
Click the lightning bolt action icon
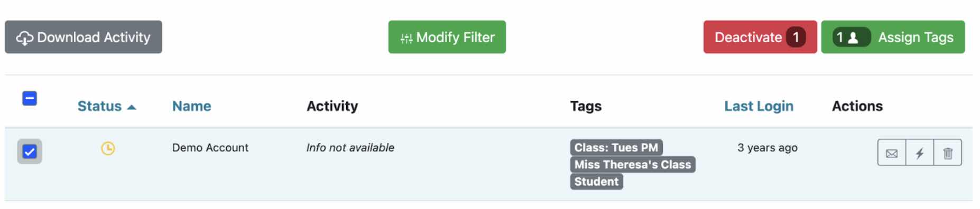[x=920, y=153]
